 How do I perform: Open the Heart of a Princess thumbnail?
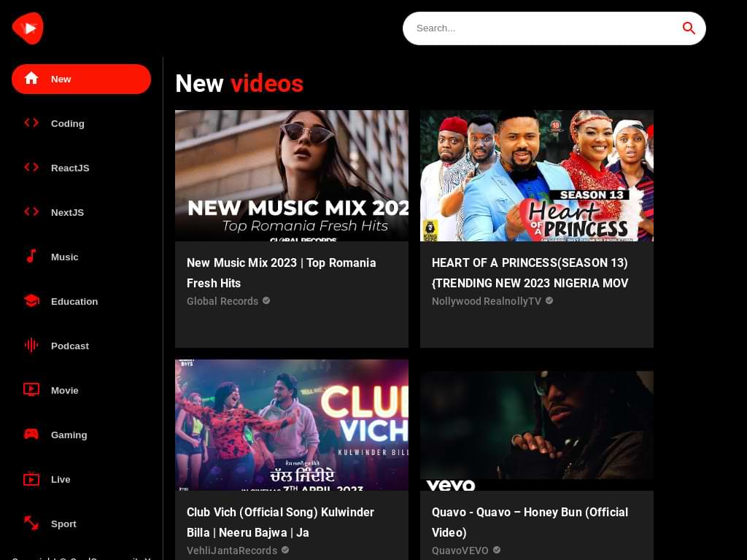(x=537, y=176)
